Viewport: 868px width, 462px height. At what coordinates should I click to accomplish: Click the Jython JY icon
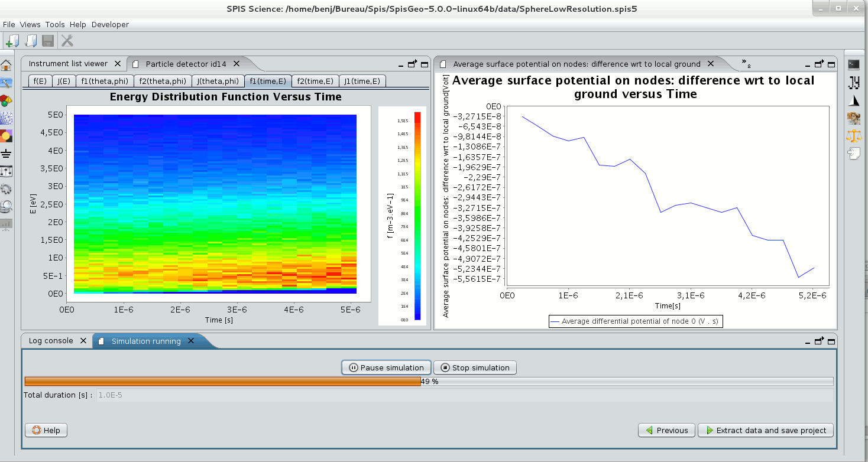pos(853,82)
